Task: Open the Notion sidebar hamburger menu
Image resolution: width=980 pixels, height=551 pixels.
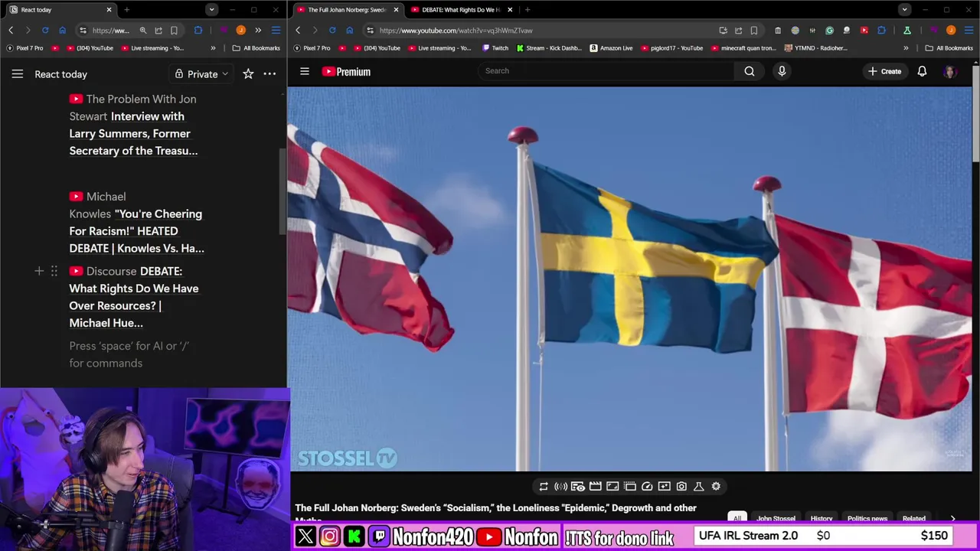Action: [17, 74]
